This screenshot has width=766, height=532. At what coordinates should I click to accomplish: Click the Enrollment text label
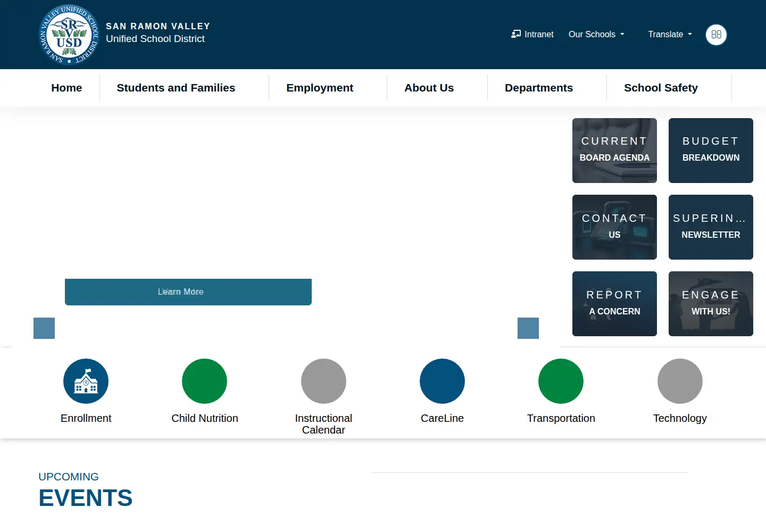coord(86,418)
